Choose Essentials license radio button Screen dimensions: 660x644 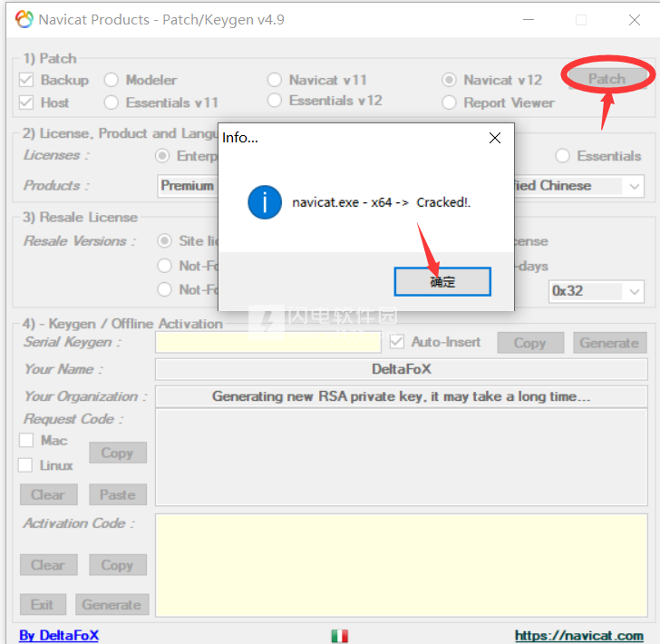coord(562,156)
